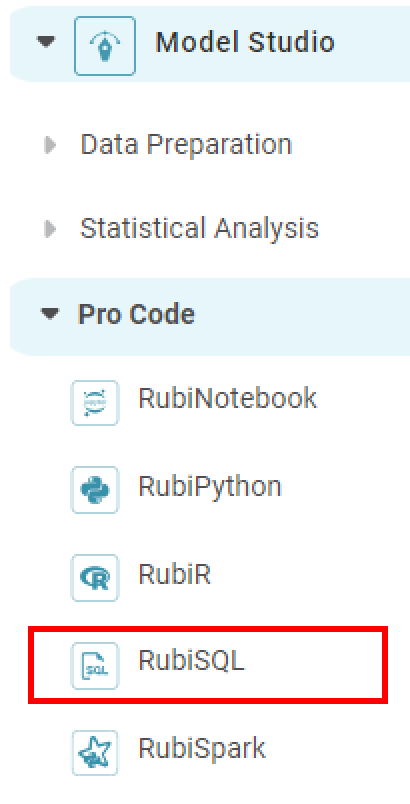Click the RubiSpark text label
Screen dimensions: 410x804
(x=202, y=750)
